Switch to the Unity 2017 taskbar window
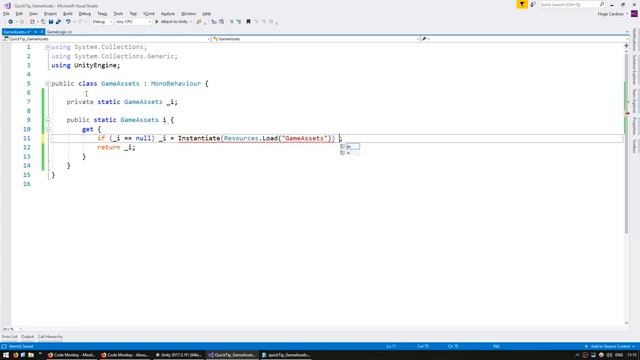 tap(178, 355)
